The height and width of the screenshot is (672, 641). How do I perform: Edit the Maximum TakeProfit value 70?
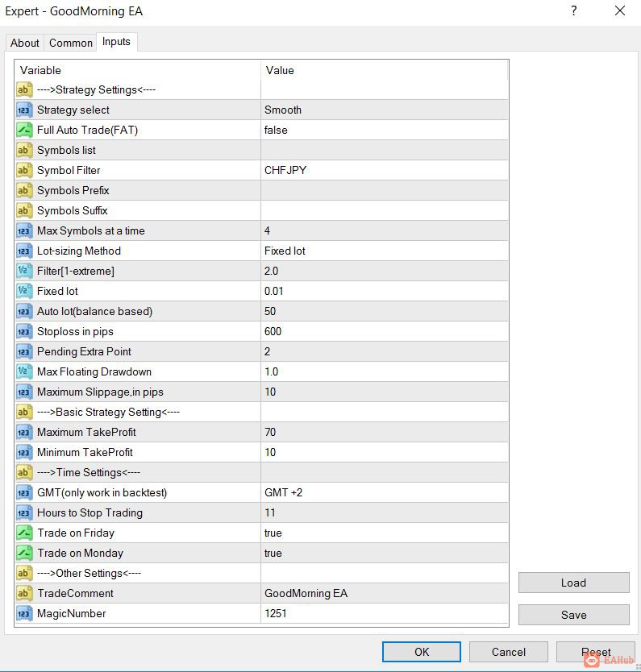pyautogui.click(x=384, y=432)
